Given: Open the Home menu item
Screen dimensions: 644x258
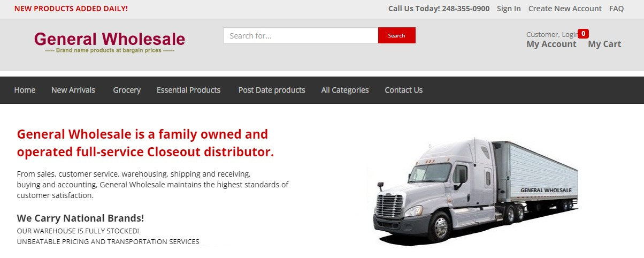Looking at the screenshot, I should (25, 90).
